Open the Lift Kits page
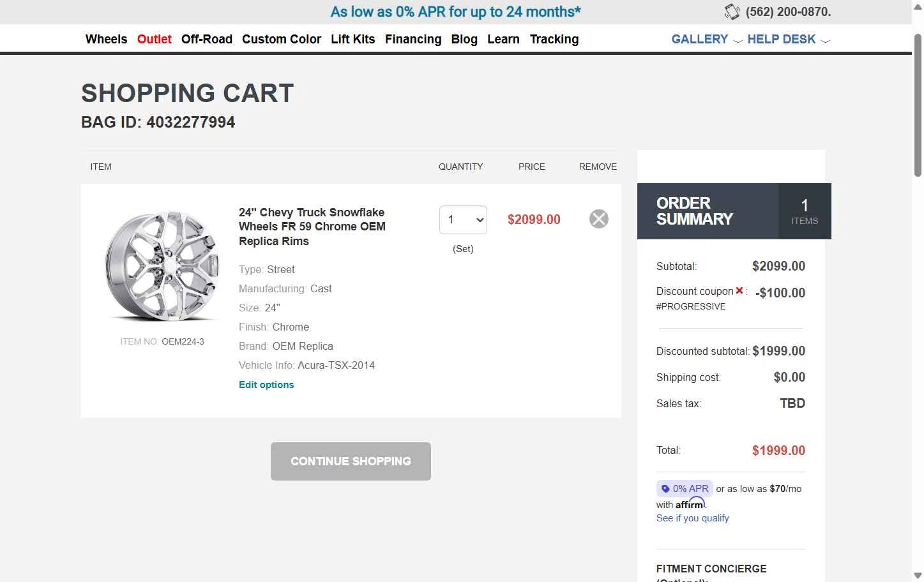This screenshot has height=582, width=924. (x=352, y=40)
